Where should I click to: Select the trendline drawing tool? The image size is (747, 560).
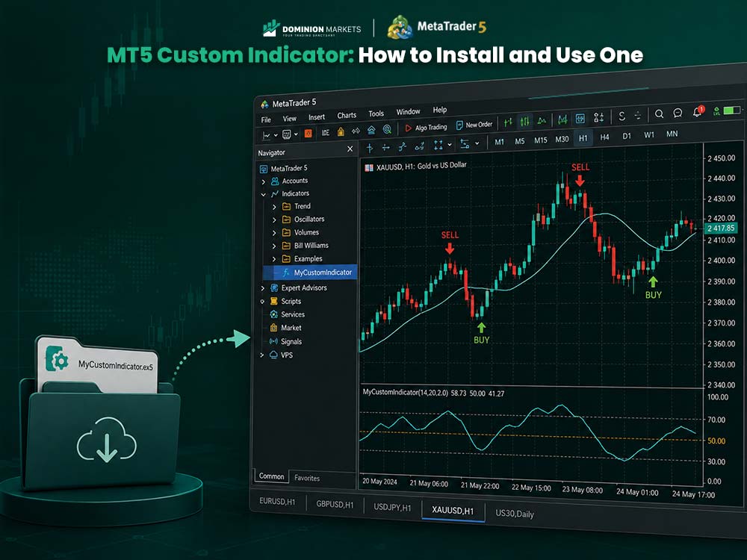[402, 146]
